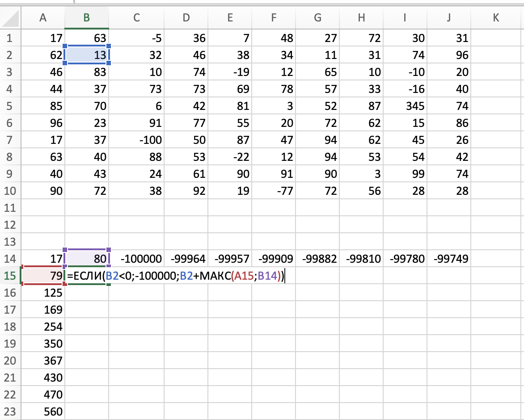Image resolution: width=524 pixels, height=420 pixels.
Task: Select row header 5
Action: pos(10,106)
